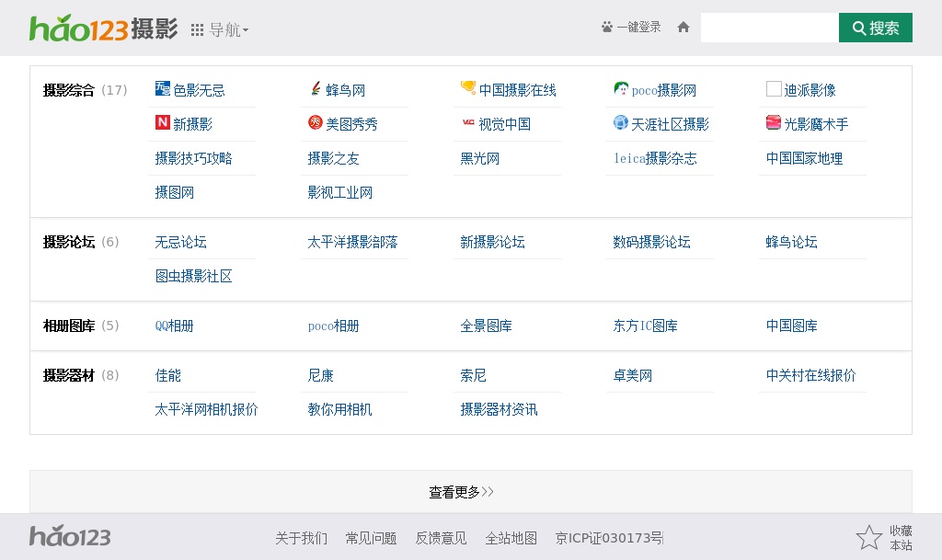Click the star favorite icon in footer
Image resolution: width=942 pixels, height=560 pixels.
pos(868,537)
